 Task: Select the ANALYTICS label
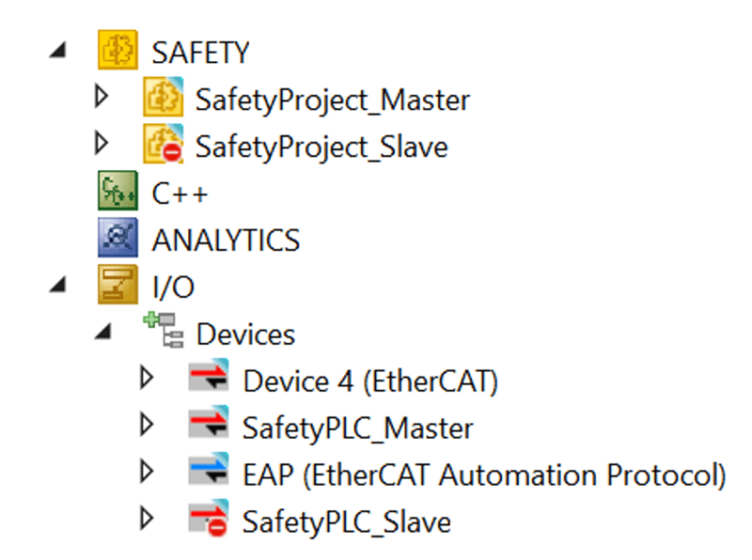pos(226,241)
